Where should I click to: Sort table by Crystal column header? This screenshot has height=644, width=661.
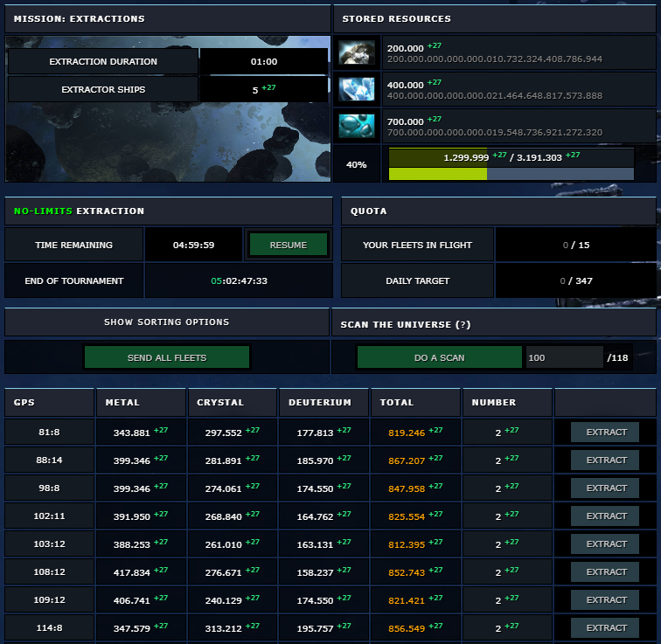(233, 402)
